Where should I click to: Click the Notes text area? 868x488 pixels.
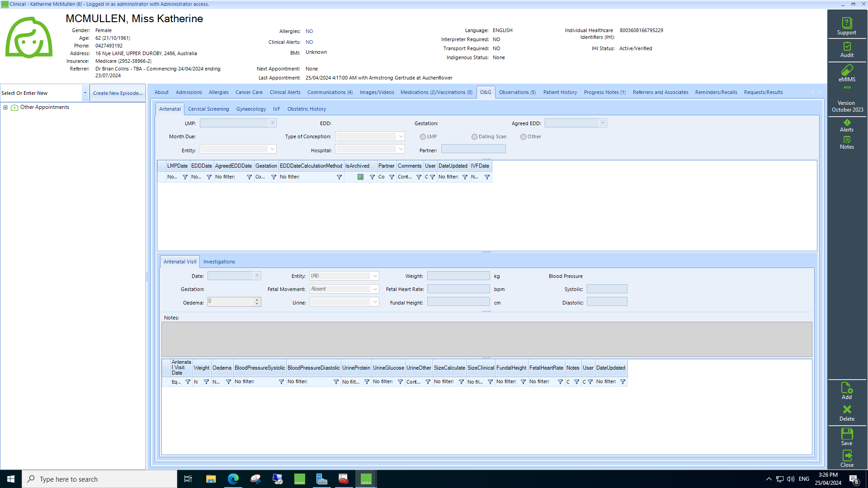[486, 339]
